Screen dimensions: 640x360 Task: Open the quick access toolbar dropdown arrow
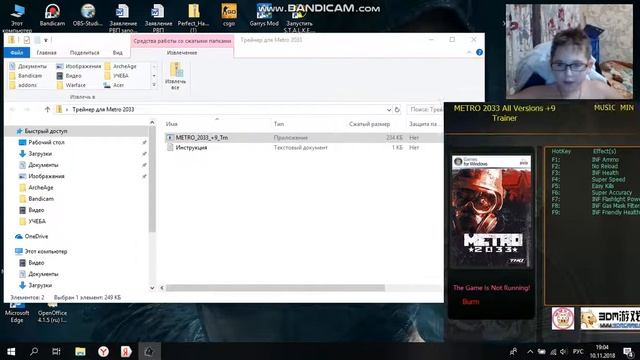[x=46, y=40]
